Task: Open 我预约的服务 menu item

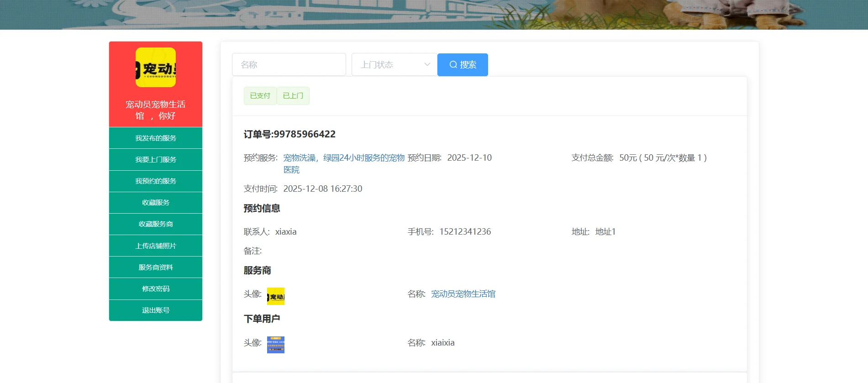Action: click(x=156, y=181)
